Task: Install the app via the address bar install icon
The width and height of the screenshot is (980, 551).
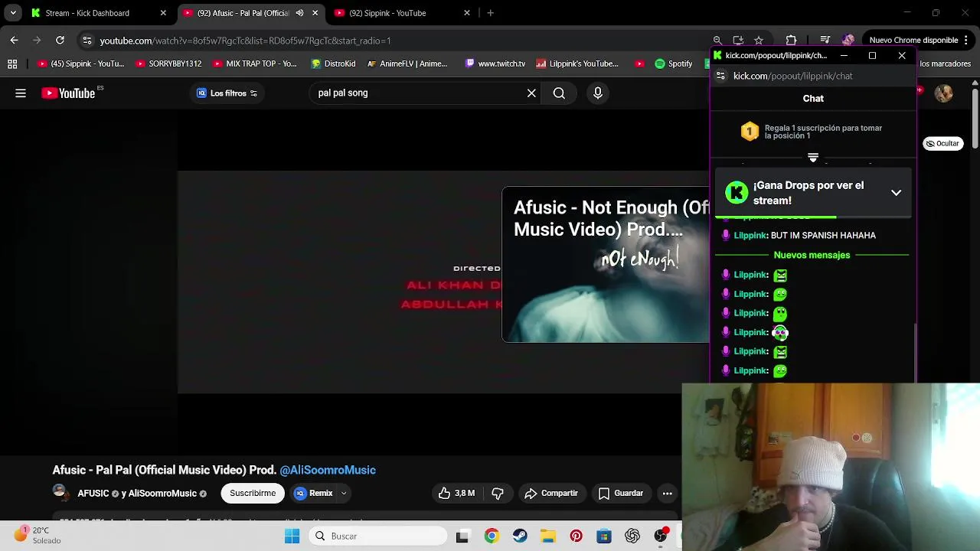Action: point(738,41)
